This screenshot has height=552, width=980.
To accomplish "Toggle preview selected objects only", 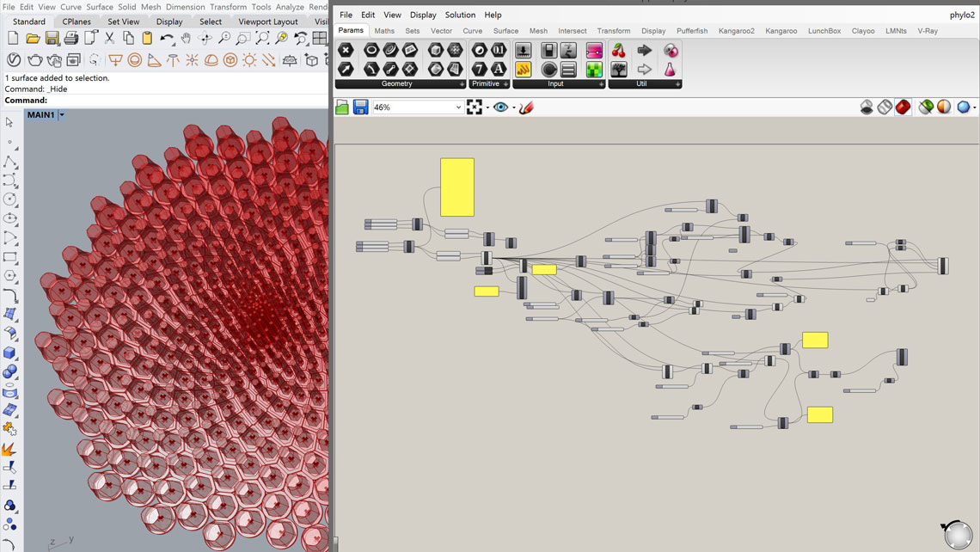I will click(x=926, y=107).
